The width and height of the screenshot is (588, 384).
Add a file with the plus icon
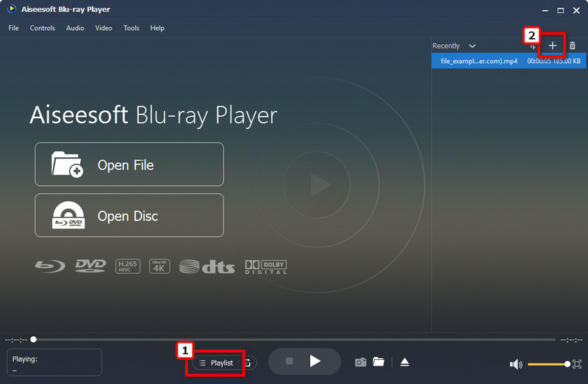pyautogui.click(x=553, y=46)
